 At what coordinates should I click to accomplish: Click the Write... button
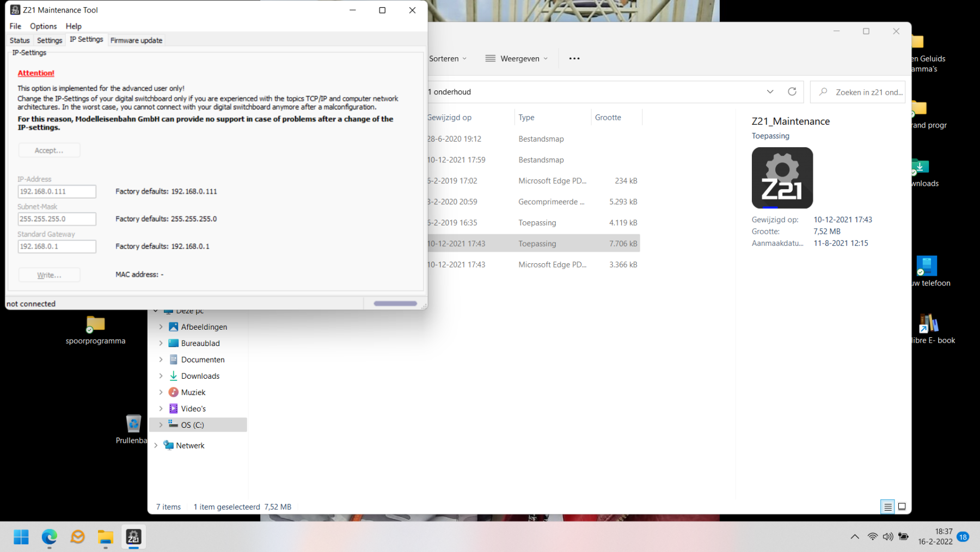pos(49,275)
